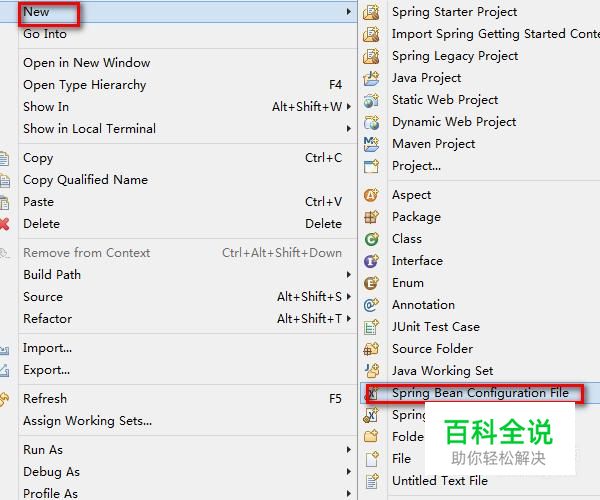
Task: Click the Source Folder icon
Action: tap(371, 349)
